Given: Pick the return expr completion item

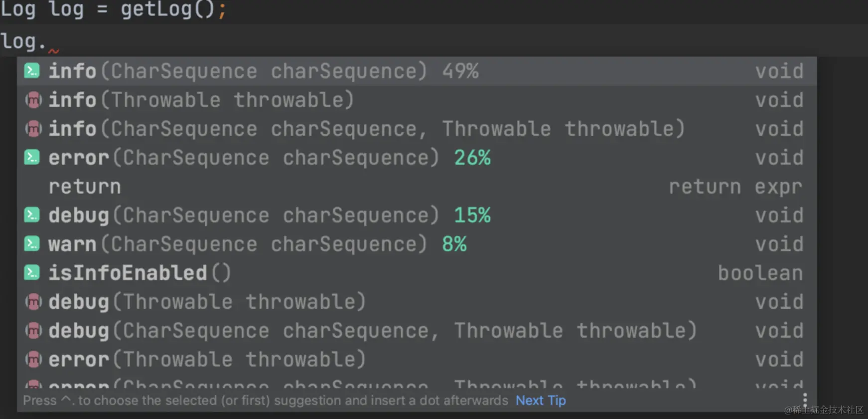Looking at the screenshot, I should 85,187.
